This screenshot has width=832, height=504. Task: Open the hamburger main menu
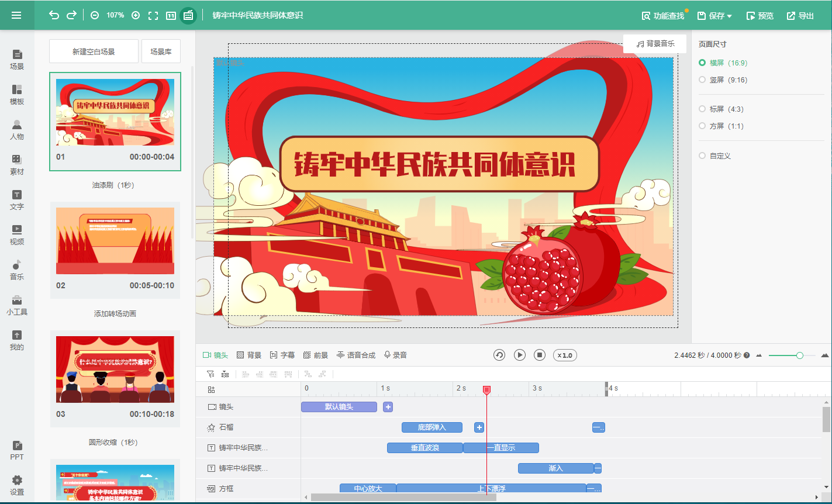pos(16,15)
